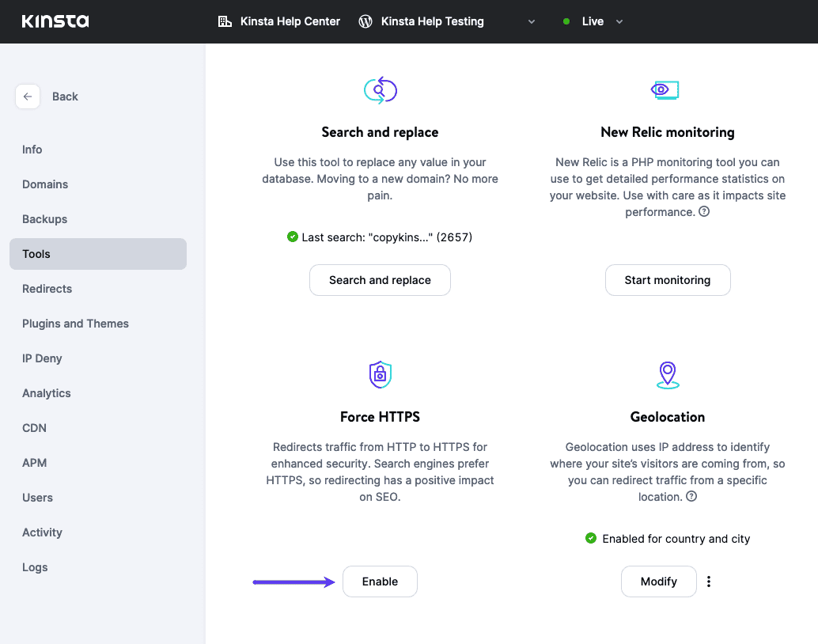This screenshot has width=818, height=644.
Task: Click the Force HTTPS shield icon
Action: (x=380, y=374)
